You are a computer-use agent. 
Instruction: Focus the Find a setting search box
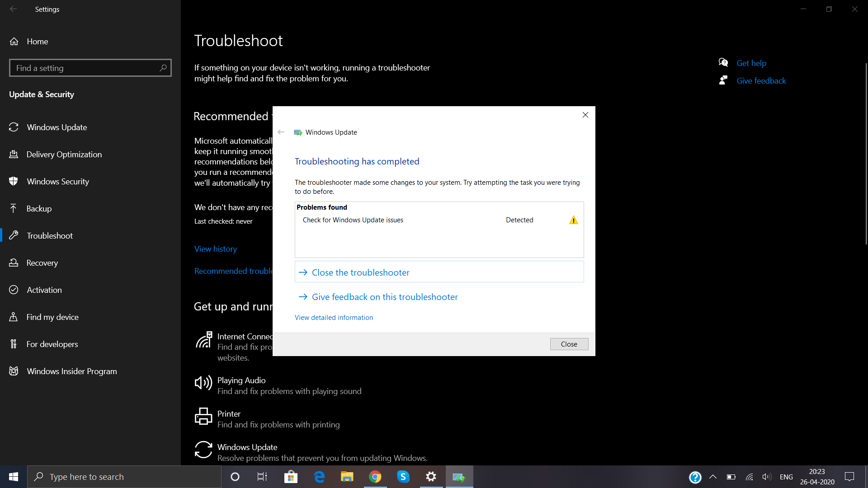(90, 68)
